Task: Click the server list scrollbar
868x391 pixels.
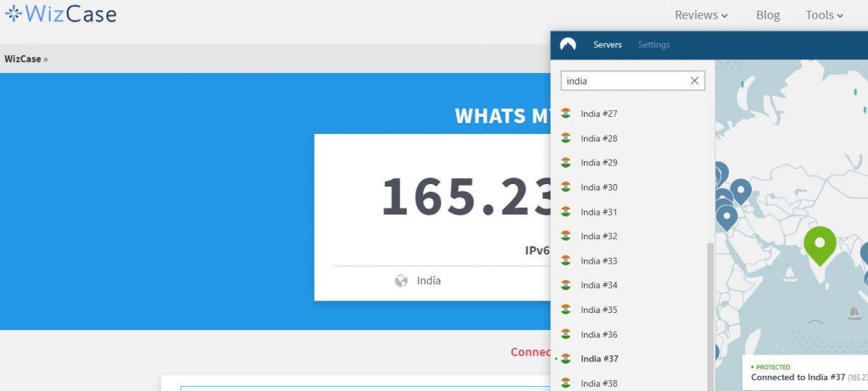Action: coord(710,317)
